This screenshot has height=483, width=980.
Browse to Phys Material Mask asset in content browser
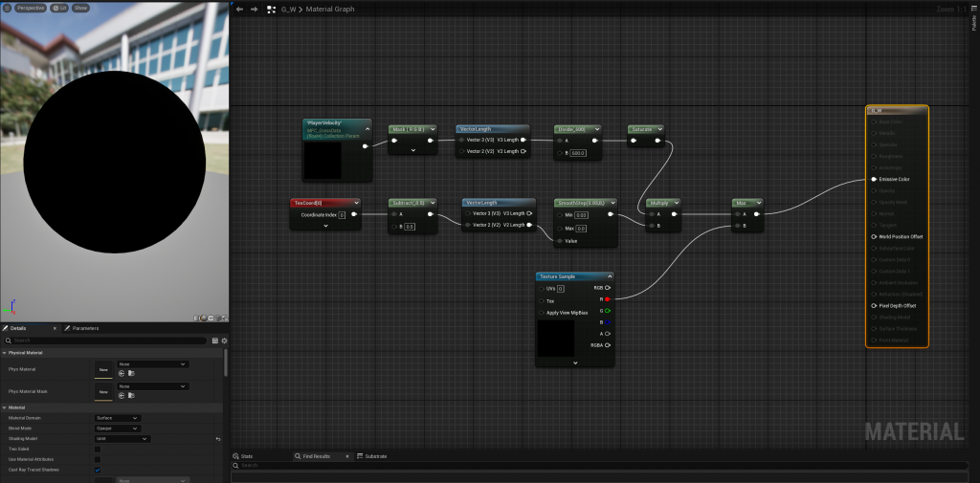(x=131, y=395)
